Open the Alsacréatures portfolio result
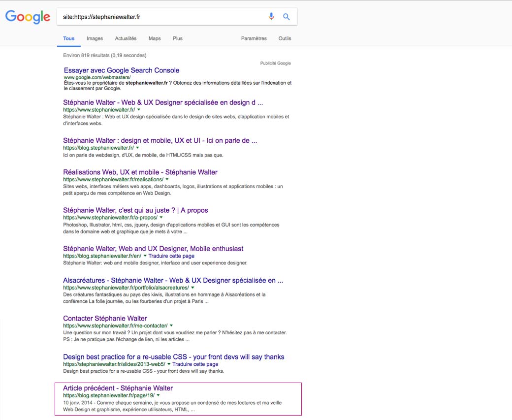 coord(173,280)
